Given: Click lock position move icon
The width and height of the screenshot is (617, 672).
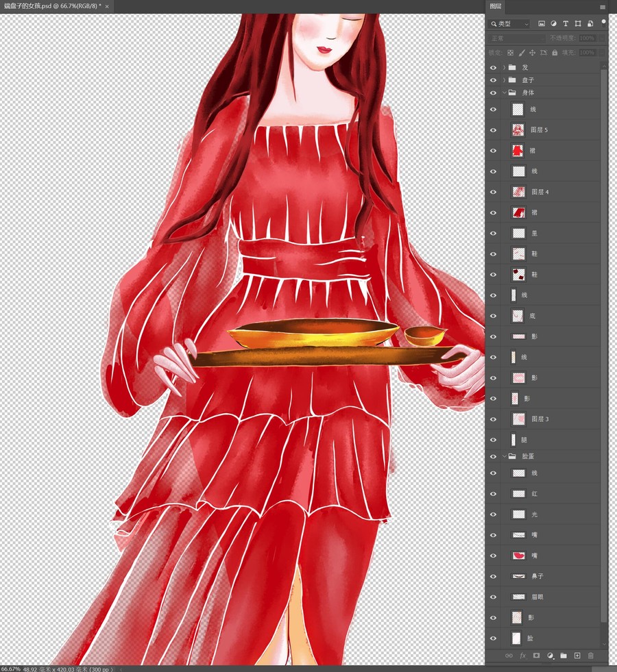Looking at the screenshot, I should click(532, 53).
